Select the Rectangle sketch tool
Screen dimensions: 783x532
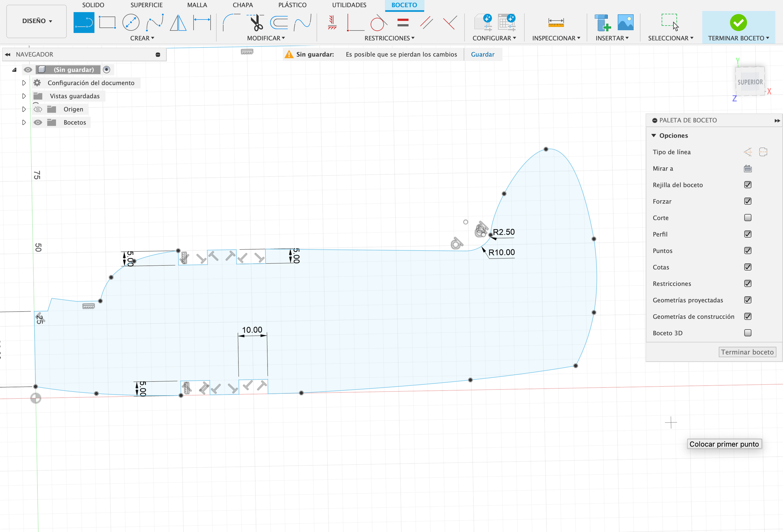click(x=107, y=22)
